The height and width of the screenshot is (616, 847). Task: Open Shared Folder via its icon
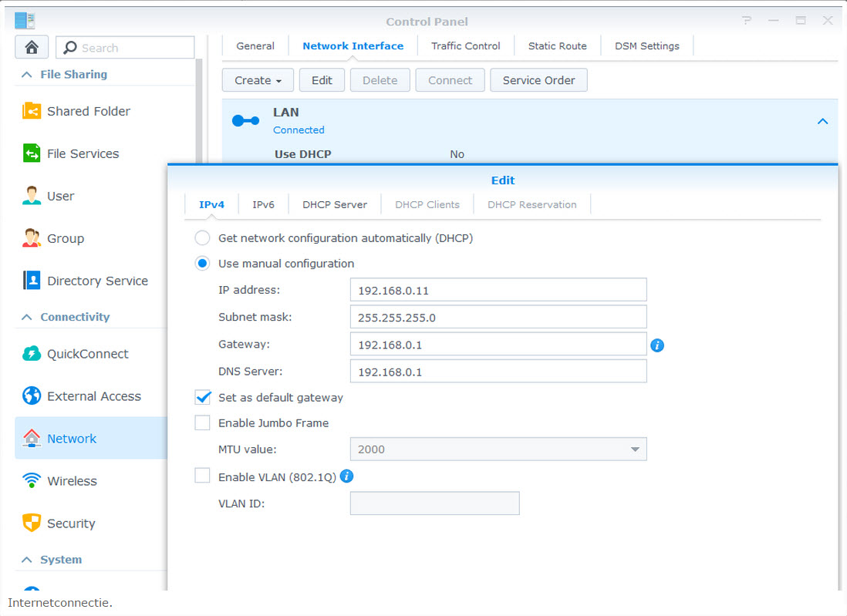[x=32, y=111]
